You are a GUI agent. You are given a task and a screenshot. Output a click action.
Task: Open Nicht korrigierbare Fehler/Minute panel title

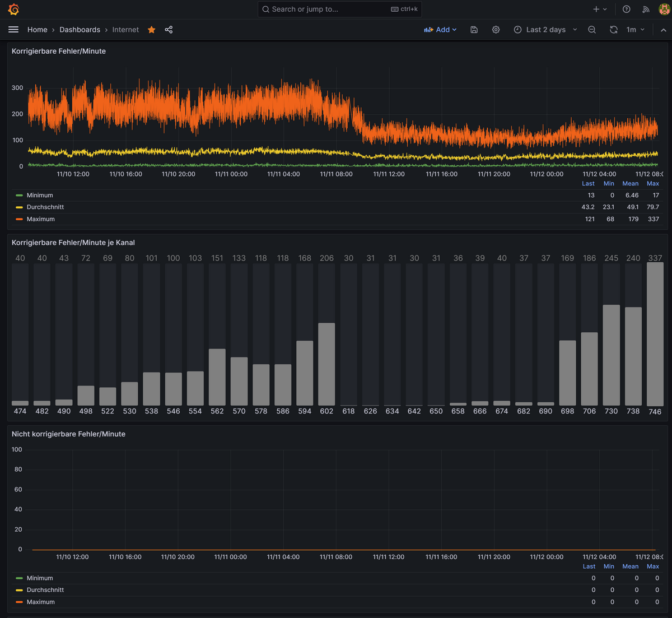(x=68, y=434)
